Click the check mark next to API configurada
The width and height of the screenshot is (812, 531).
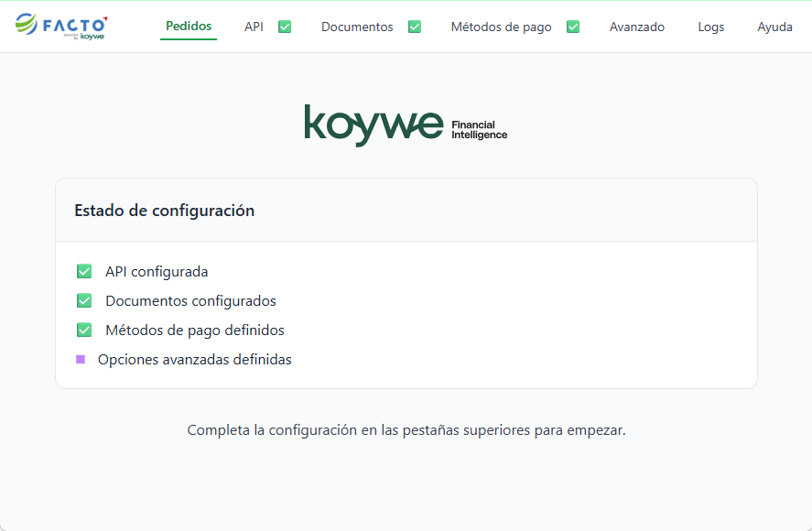click(84, 272)
